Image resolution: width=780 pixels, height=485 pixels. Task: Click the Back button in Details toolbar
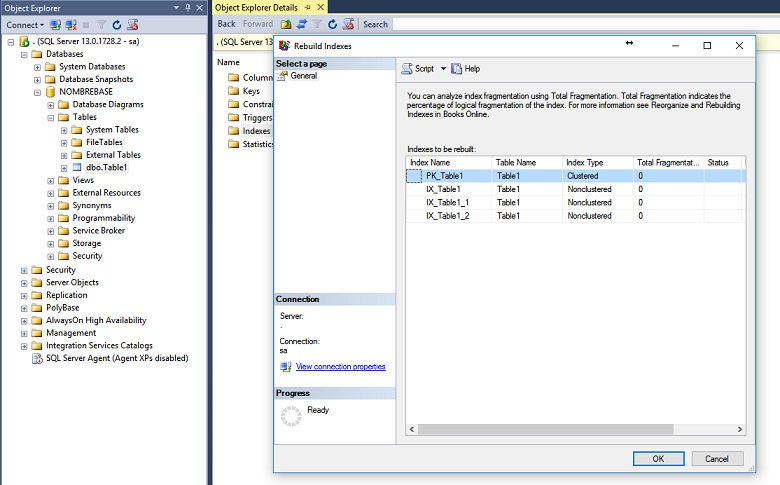click(226, 24)
